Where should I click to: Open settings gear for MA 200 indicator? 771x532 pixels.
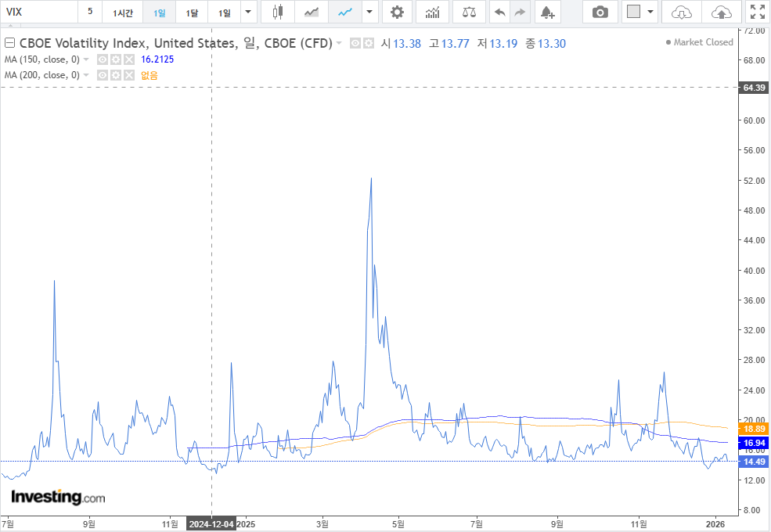[x=116, y=75]
